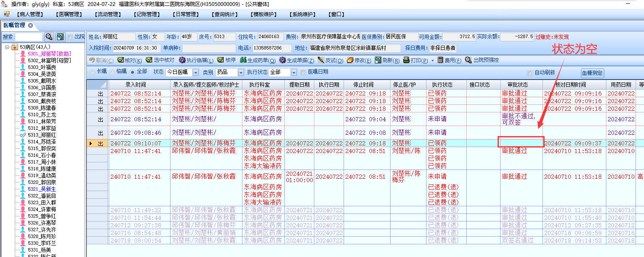Screen dimensions: 644x257
Task: Click the 血糖测定 button
Action: point(592,73)
